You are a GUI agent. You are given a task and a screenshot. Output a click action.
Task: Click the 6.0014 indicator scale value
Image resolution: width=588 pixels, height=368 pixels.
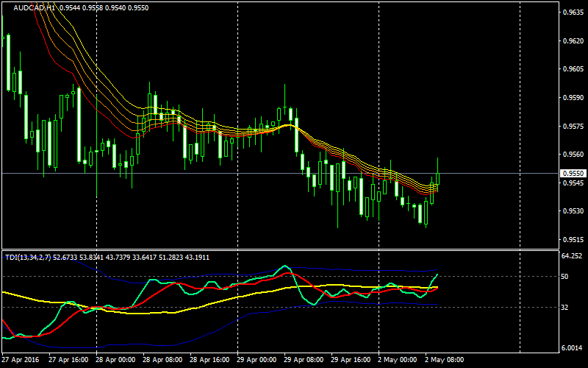click(x=573, y=348)
